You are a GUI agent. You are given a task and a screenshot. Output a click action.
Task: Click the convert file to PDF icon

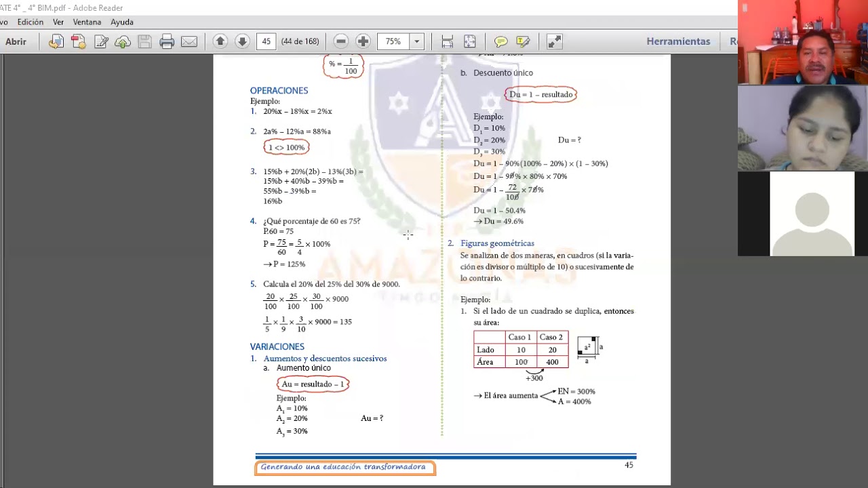(x=56, y=41)
